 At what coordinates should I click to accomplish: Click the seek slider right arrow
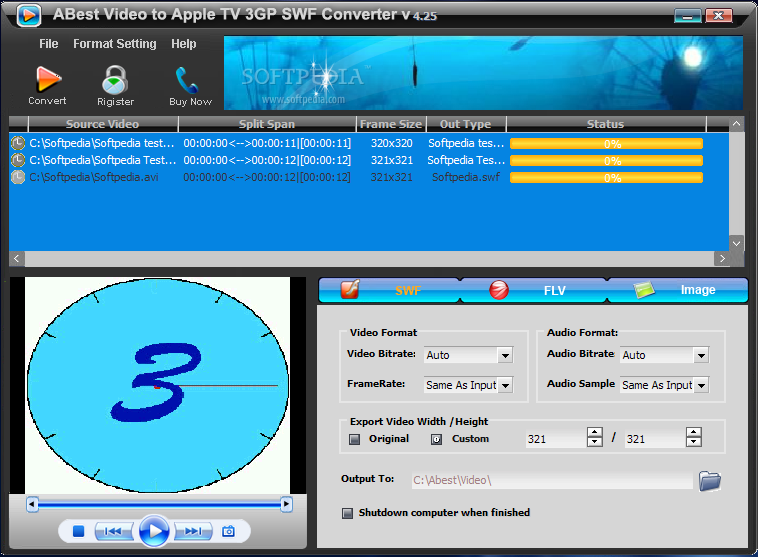pos(286,505)
